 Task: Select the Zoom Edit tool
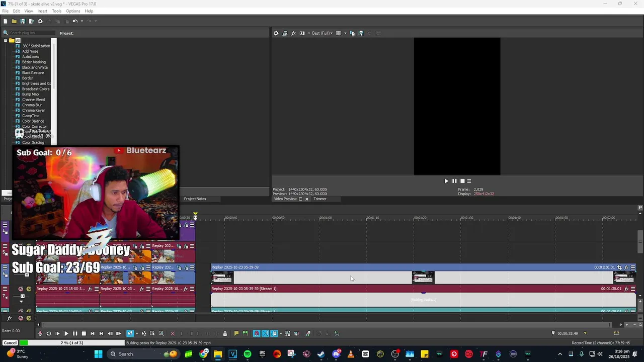161,333
